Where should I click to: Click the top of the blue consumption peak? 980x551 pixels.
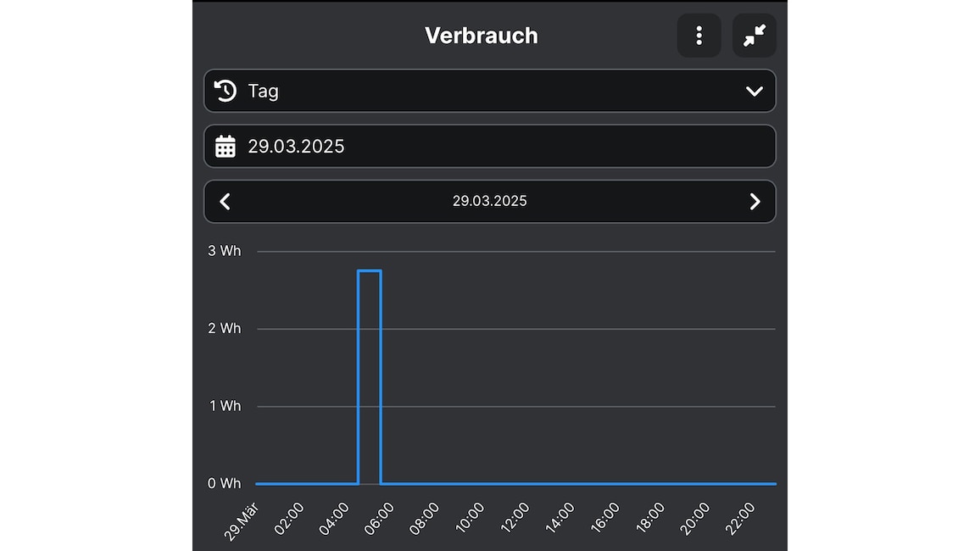[370, 270]
